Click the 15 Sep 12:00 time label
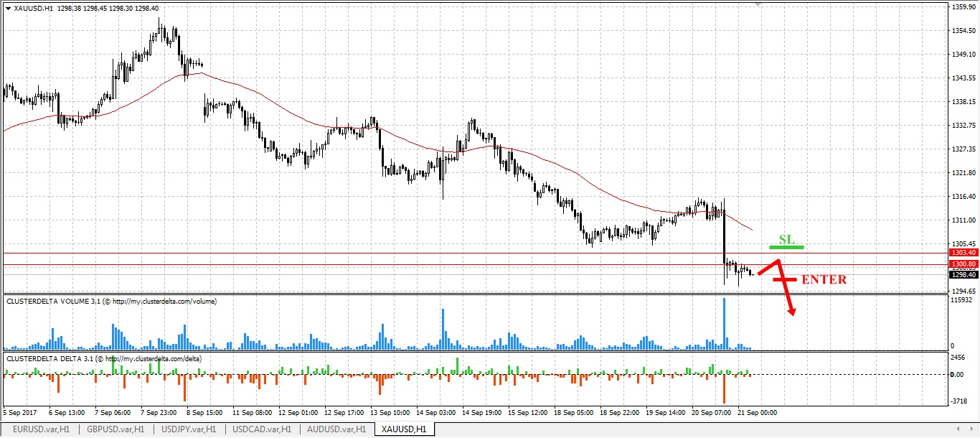This screenshot has height=438, width=980. point(529,413)
